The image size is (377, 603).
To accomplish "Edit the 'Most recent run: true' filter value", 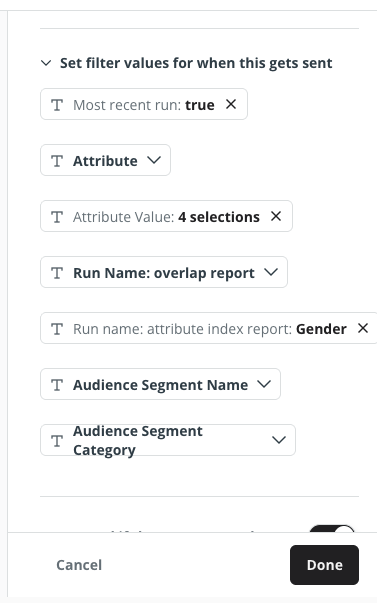I will pyautogui.click(x=144, y=105).
